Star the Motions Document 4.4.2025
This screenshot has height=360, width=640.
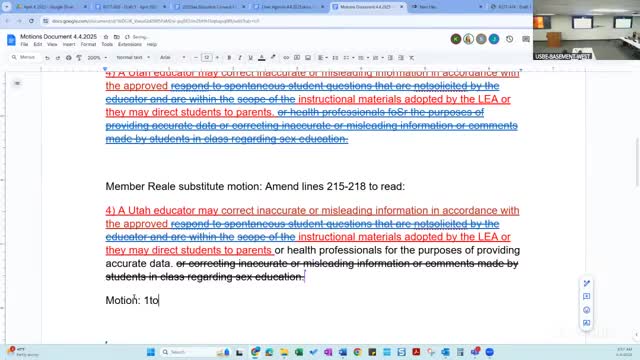click(x=106, y=37)
